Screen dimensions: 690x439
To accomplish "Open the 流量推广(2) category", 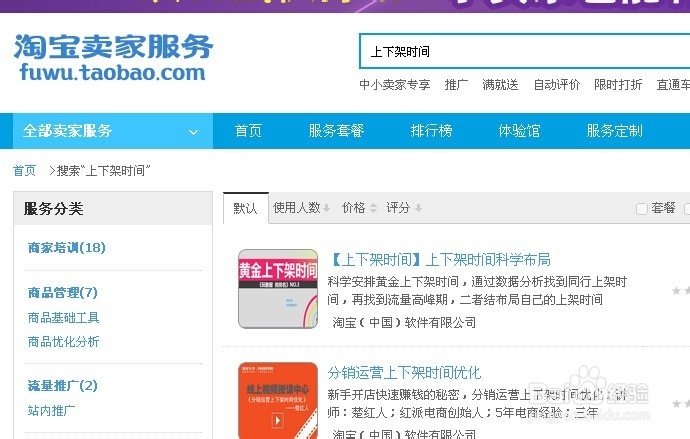I will pos(62,386).
